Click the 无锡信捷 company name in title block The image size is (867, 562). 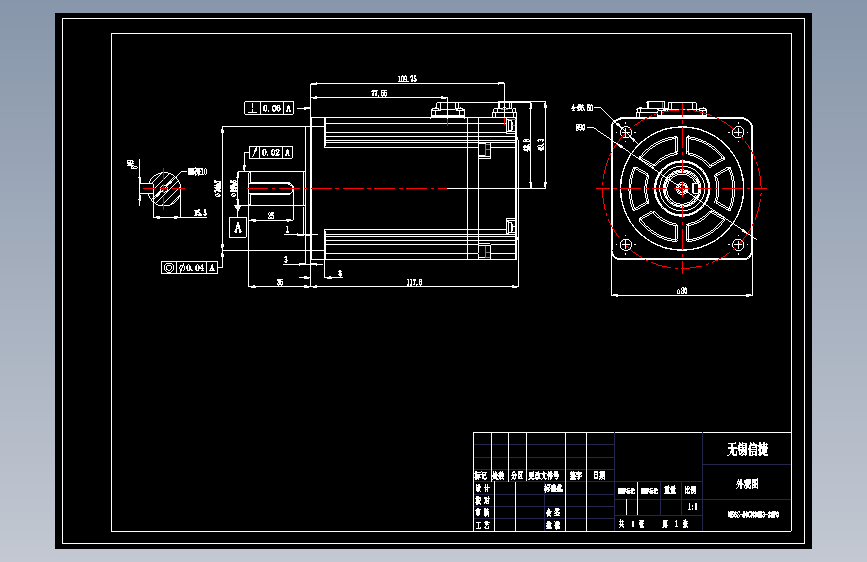pyautogui.click(x=747, y=449)
